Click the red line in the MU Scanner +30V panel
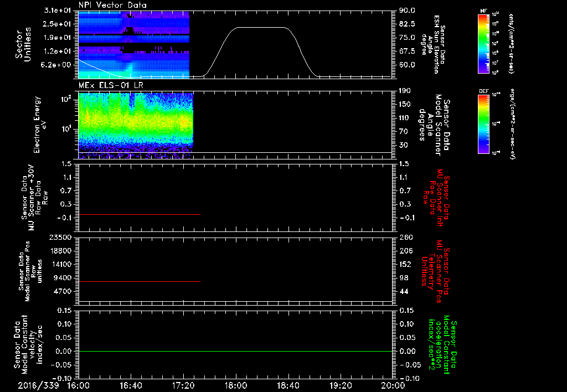 click(139, 214)
